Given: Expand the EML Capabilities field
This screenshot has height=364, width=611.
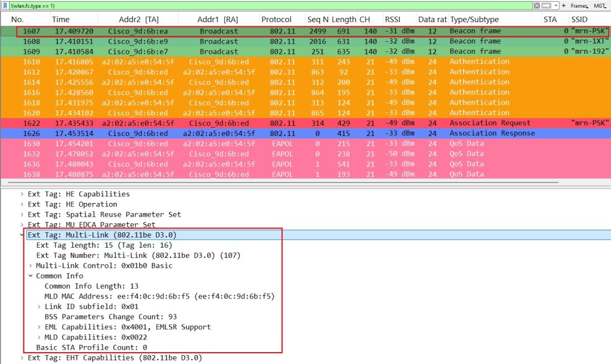Looking at the screenshot, I should tap(39, 327).
